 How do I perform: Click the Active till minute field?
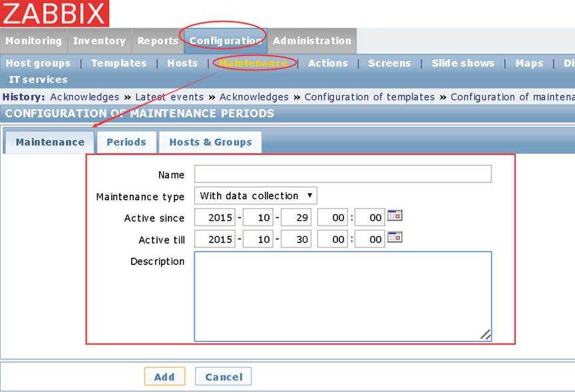(369, 239)
